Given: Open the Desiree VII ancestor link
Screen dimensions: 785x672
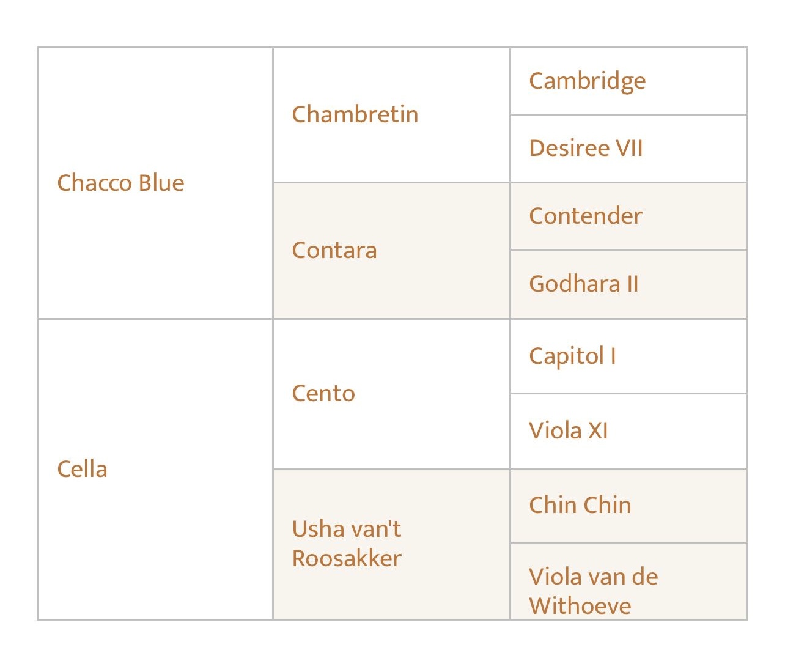Looking at the screenshot, I should pos(586,148).
